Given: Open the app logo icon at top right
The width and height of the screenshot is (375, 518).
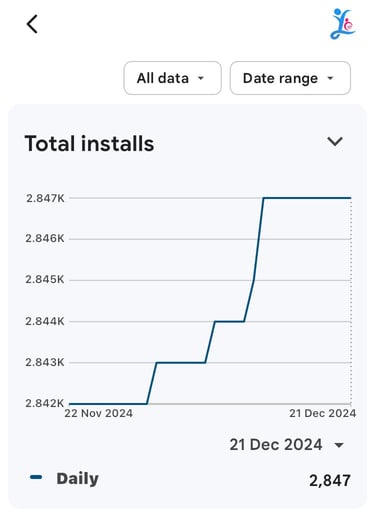Looking at the screenshot, I should 342,24.
